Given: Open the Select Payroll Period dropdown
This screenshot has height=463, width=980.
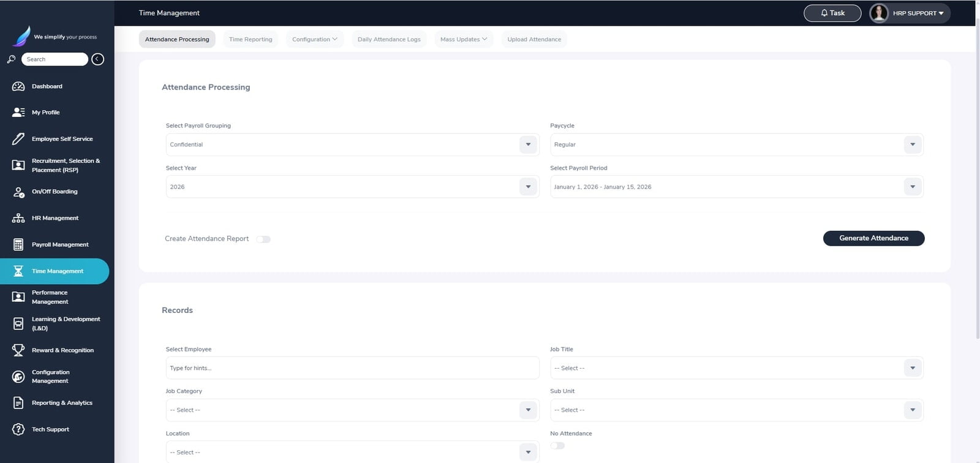Looking at the screenshot, I should [x=736, y=187].
